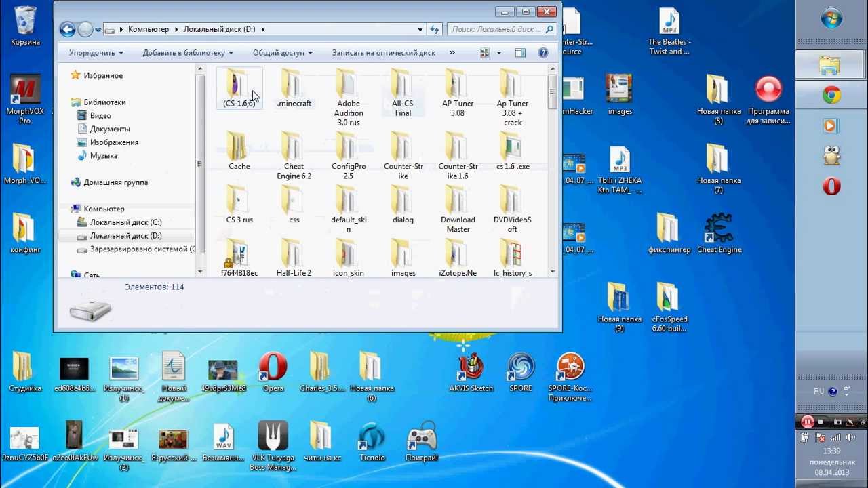Select Библиотеки in navigation pane

tap(104, 102)
